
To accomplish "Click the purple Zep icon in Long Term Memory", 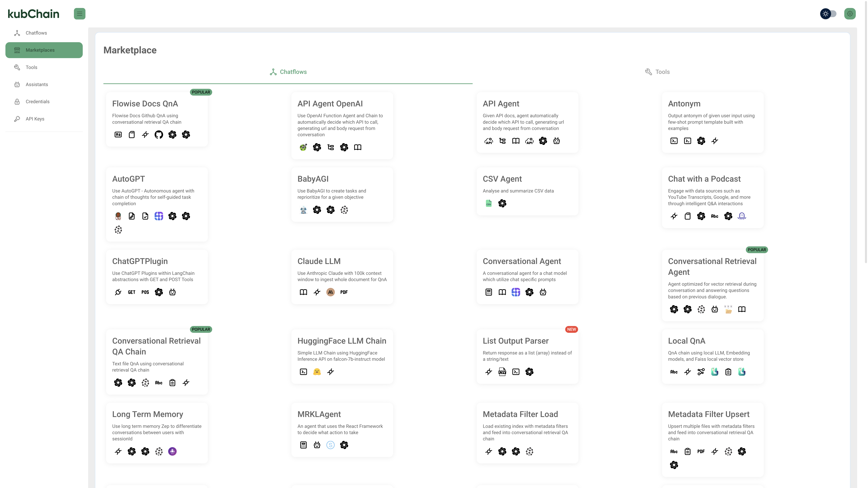I will [x=172, y=451].
